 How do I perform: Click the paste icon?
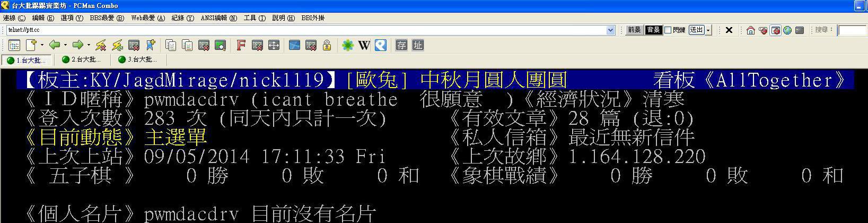[187, 45]
